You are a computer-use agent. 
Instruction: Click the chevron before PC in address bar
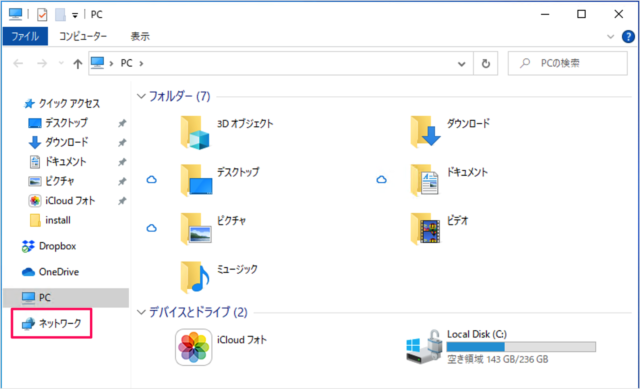111,63
